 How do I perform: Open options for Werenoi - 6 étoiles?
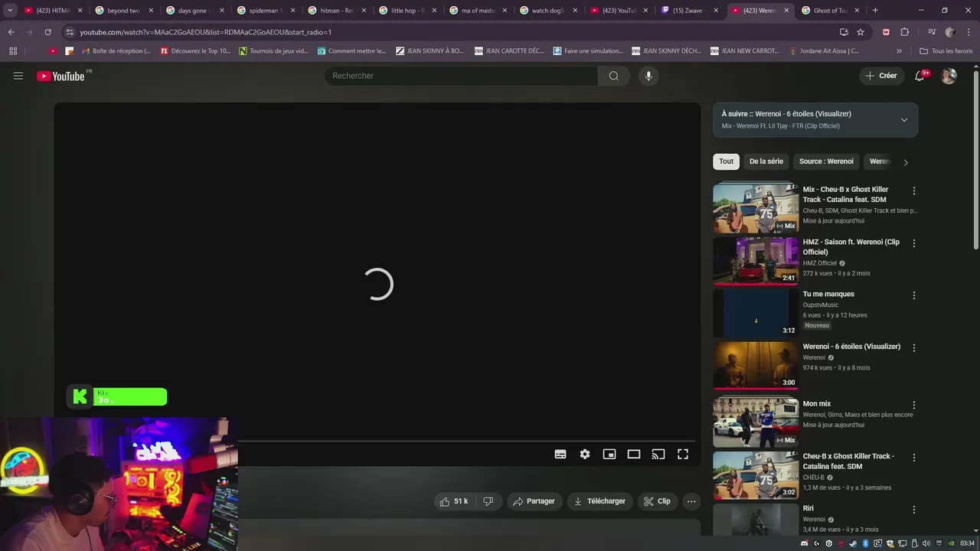tap(913, 347)
